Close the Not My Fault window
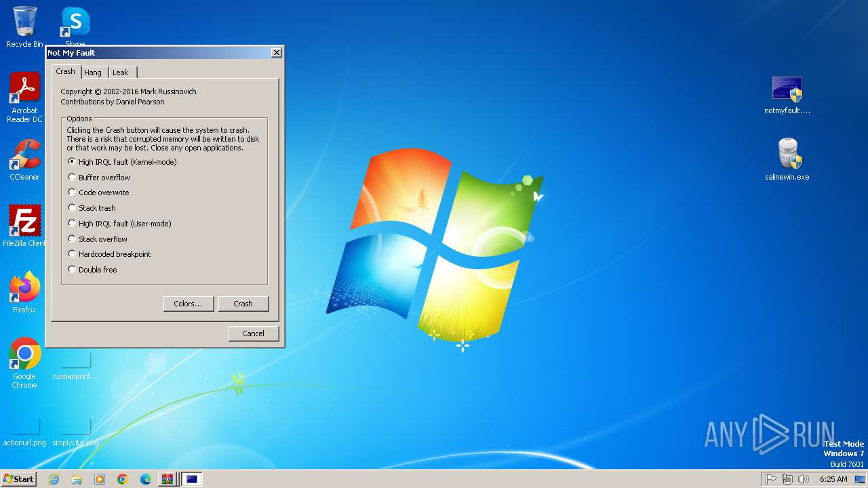 [276, 53]
